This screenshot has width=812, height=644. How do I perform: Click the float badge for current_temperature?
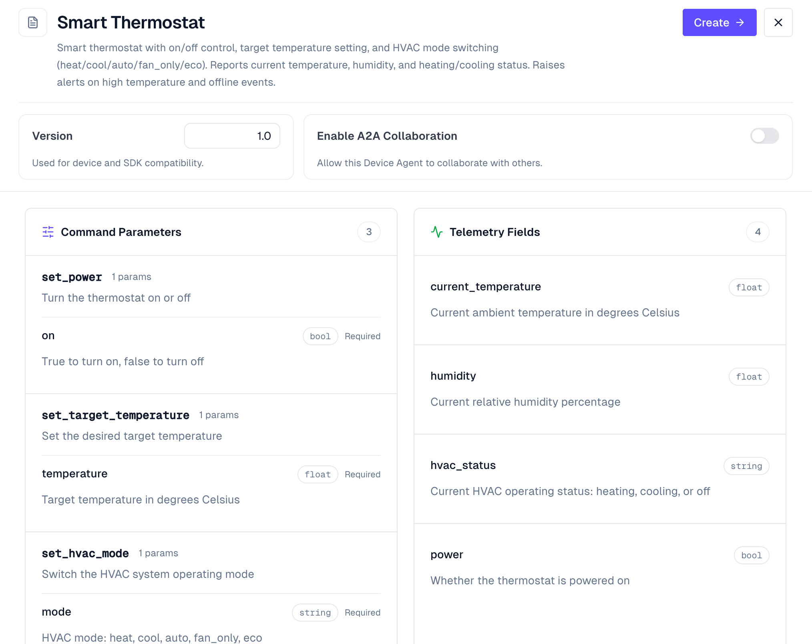click(749, 287)
